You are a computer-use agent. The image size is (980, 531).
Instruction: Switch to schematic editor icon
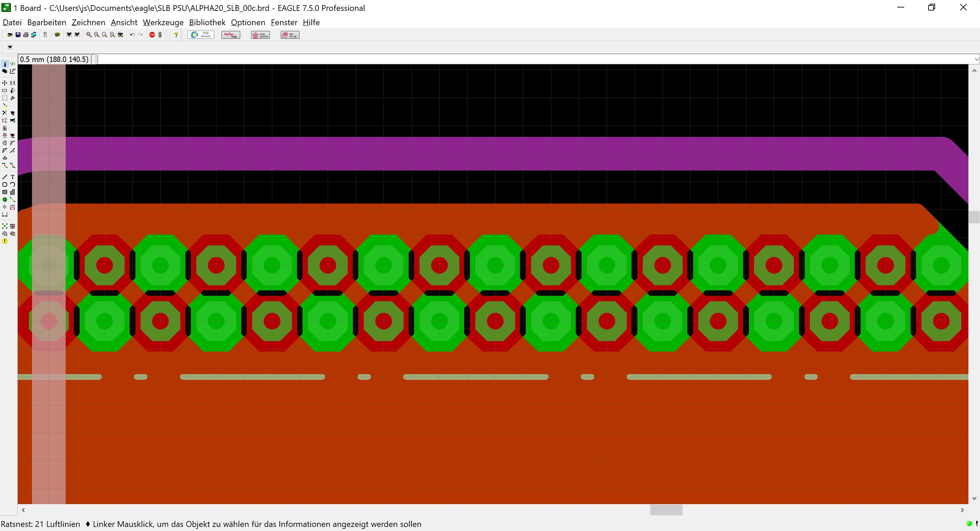45,35
